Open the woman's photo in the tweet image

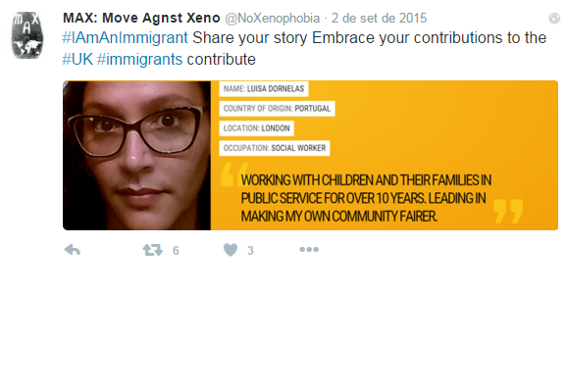click(x=136, y=156)
